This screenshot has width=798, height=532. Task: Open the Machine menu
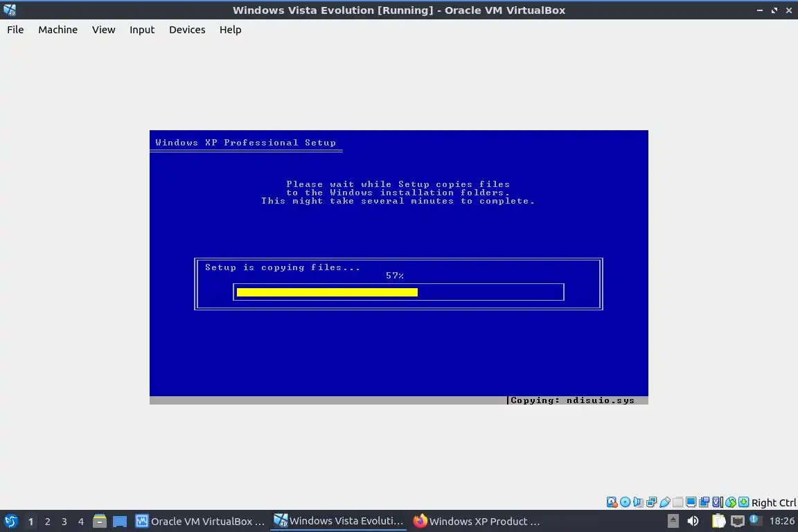pyautogui.click(x=58, y=30)
